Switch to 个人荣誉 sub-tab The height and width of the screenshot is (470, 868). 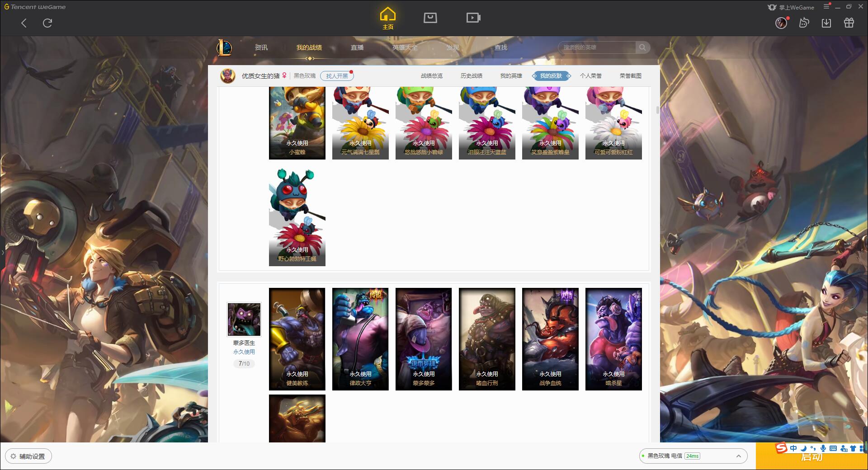[591, 76]
